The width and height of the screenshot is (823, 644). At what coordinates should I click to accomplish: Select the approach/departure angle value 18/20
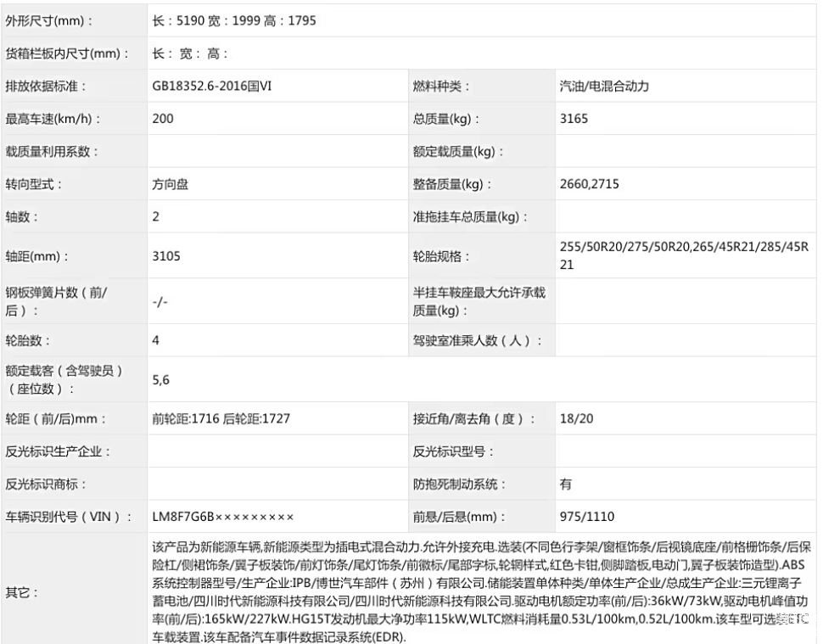tap(576, 418)
